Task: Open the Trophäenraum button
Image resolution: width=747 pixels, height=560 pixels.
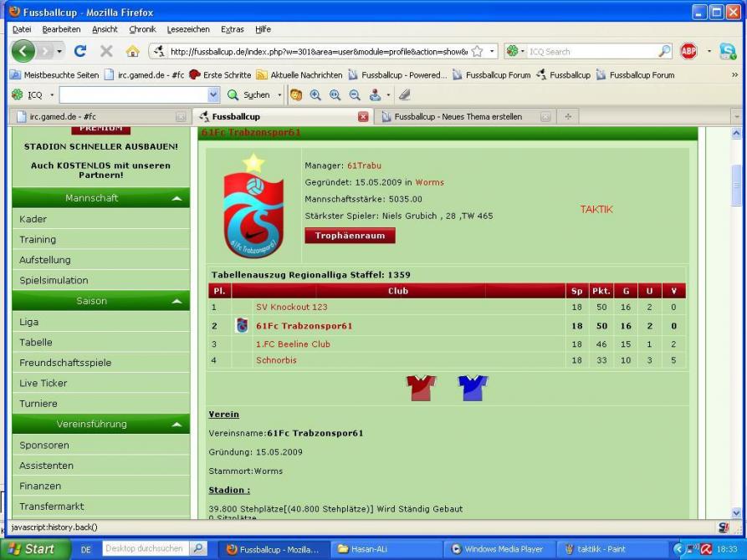Action: coord(350,236)
